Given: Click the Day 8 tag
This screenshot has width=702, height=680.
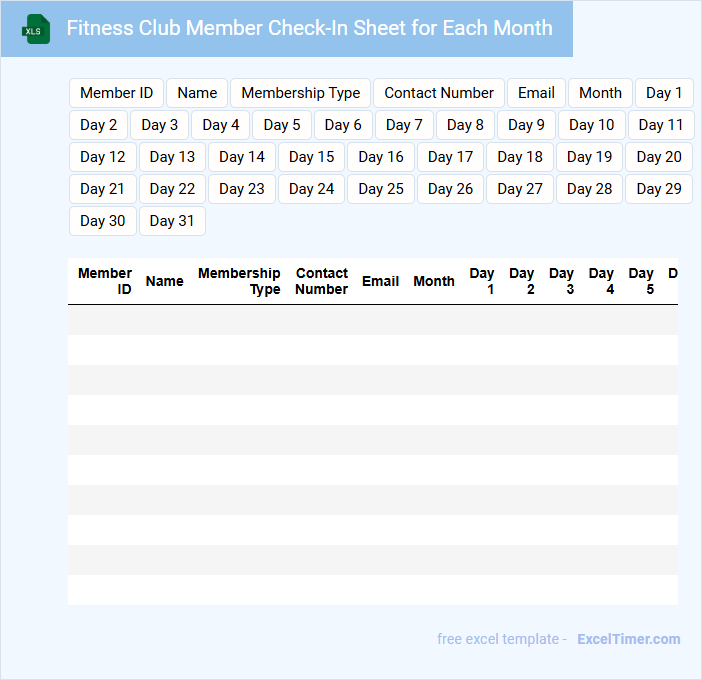Looking at the screenshot, I should [x=465, y=125].
